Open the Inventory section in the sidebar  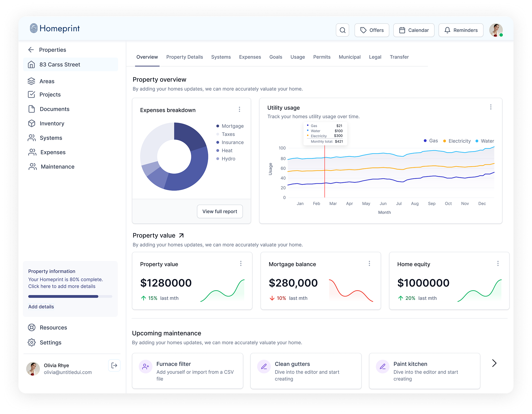pyautogui.click(x=32, y=123)
